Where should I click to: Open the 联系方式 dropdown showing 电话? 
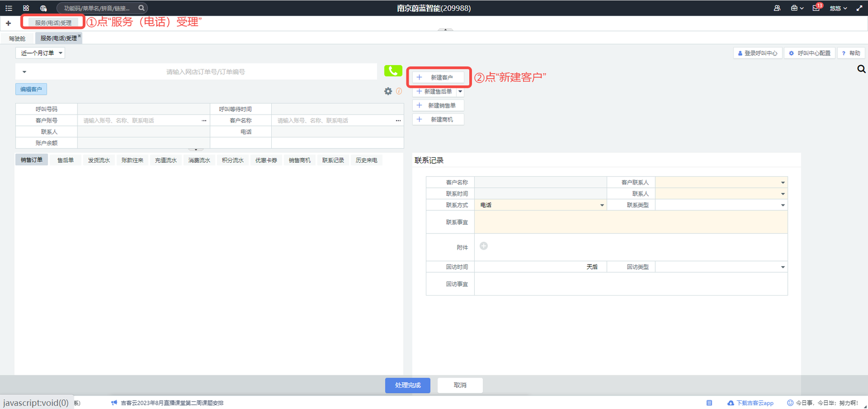tap(540, 205)
